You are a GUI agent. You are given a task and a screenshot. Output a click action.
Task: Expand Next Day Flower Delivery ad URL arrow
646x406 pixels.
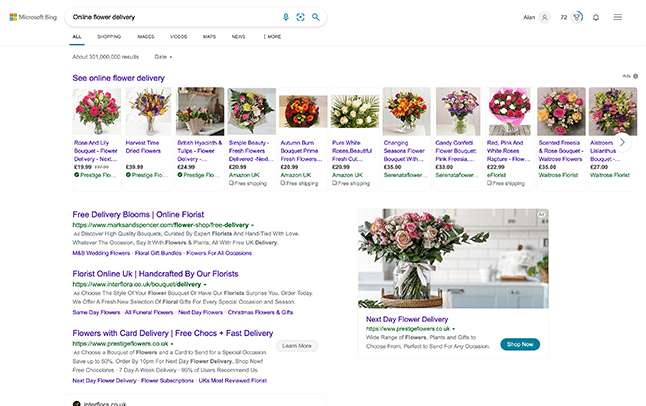pos(454,329)
